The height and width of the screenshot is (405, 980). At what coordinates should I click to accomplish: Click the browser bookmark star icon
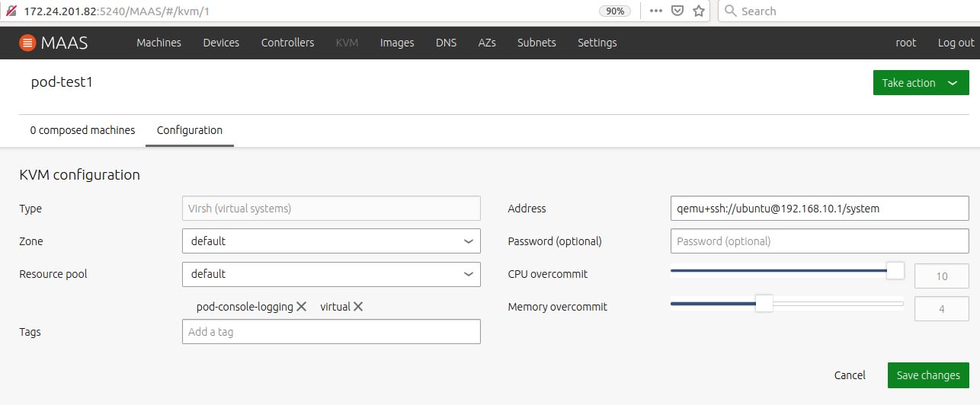click(698, 11)
